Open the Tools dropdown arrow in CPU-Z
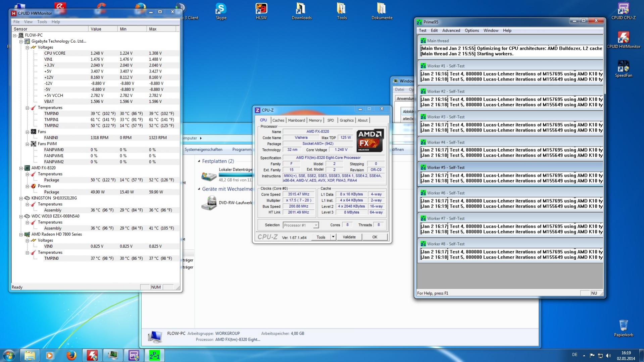Viewport: 644px width, 362px height. coord(333,237)
